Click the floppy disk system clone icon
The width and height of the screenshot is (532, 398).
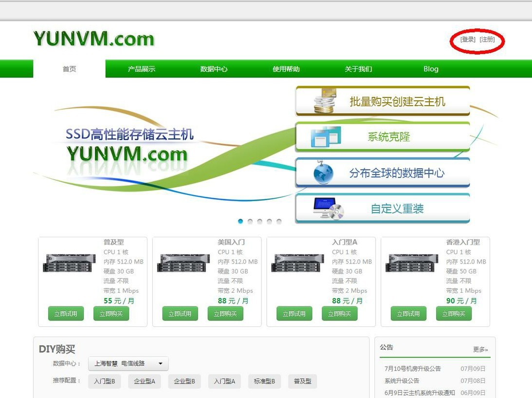coord(326,136)
